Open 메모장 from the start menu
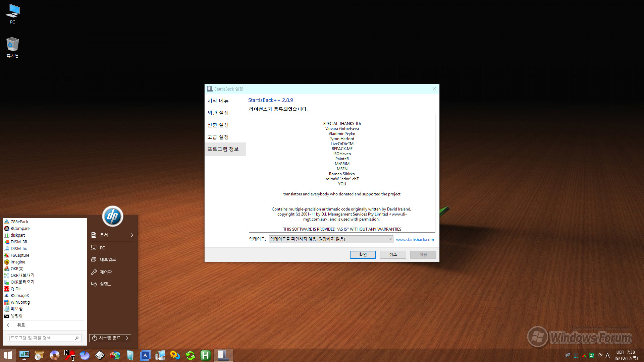Image resolution: width=644 pixels, height=362 pixels. pos(16,309)
